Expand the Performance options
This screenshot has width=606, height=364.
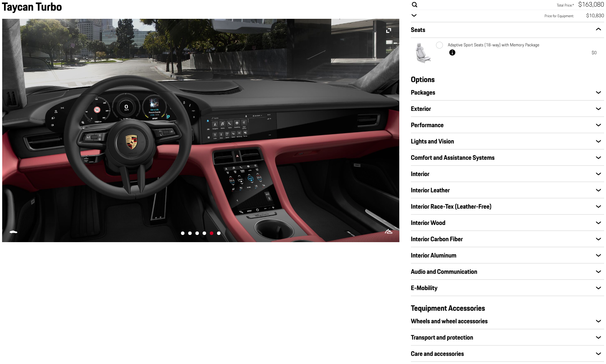[598, 125]
